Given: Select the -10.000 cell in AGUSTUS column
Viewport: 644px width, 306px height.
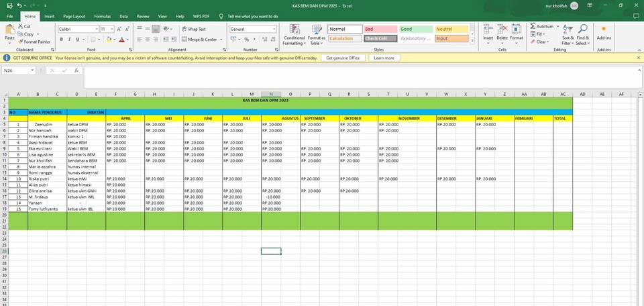Looking at the screenshot, I should (271, 197).
